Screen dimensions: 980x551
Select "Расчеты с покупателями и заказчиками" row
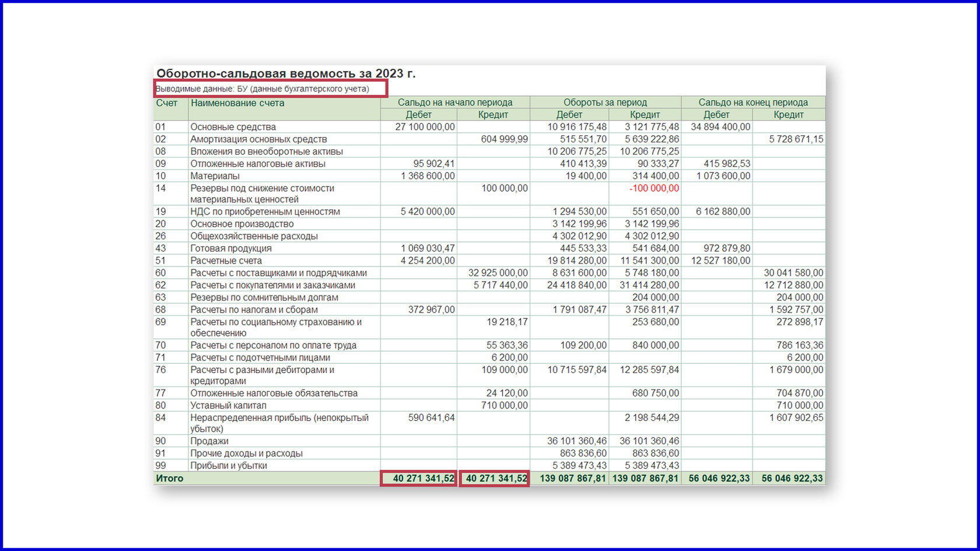pyautogui.click(x=489, y=285)
